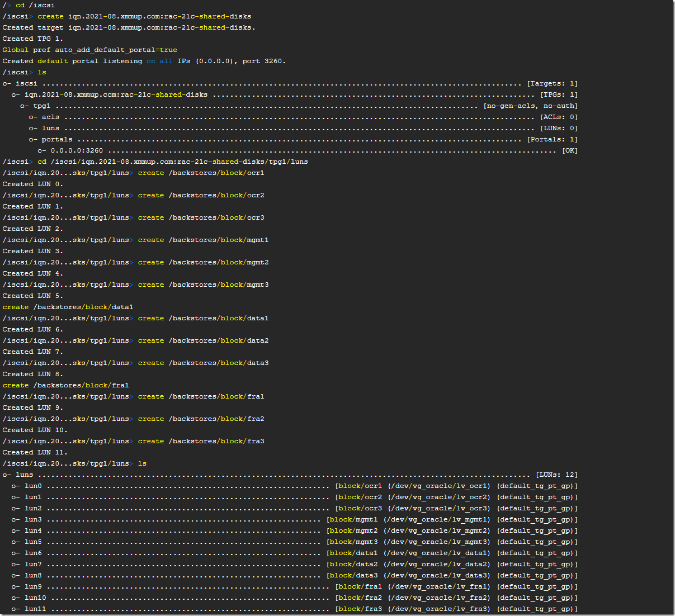Image resolution: width=675 pixels, height=616 pixels.
Task: Click 'create /backstores/block/fra3' command
Action: pos(201,441)
